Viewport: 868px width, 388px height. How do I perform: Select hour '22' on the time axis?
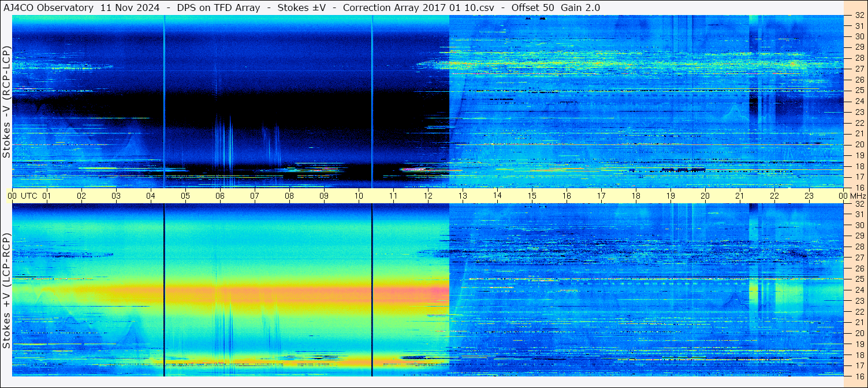coord(774,196)
